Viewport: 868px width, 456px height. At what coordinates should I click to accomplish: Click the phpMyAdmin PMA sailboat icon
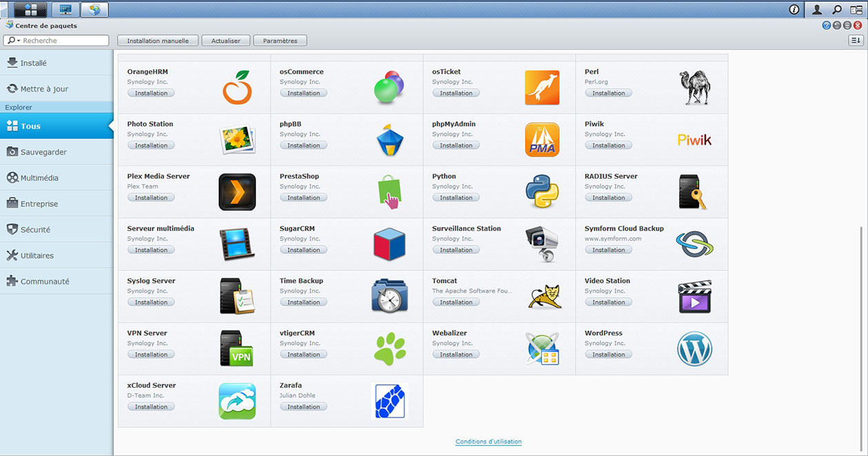click(x=542, y=140)
